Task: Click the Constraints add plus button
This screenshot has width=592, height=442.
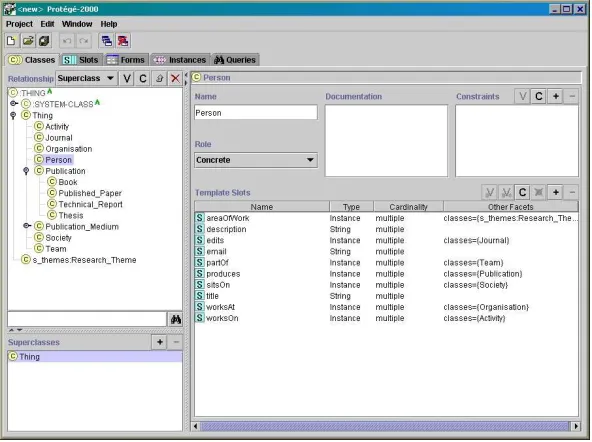Action: [556, 97]
